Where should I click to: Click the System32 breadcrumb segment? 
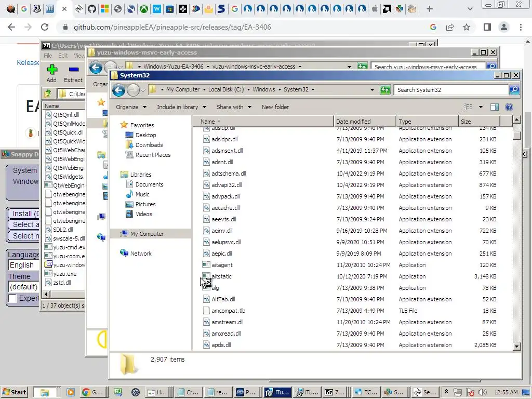(296, 89)
